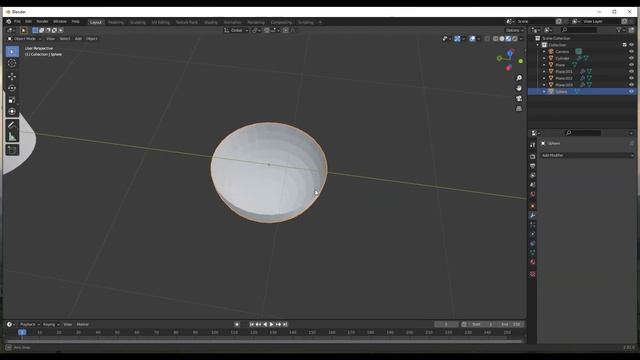The width and height of the screenshot is (640, 360).
Task: Switch to wireframe viewport shading
Action: [496, 39]
